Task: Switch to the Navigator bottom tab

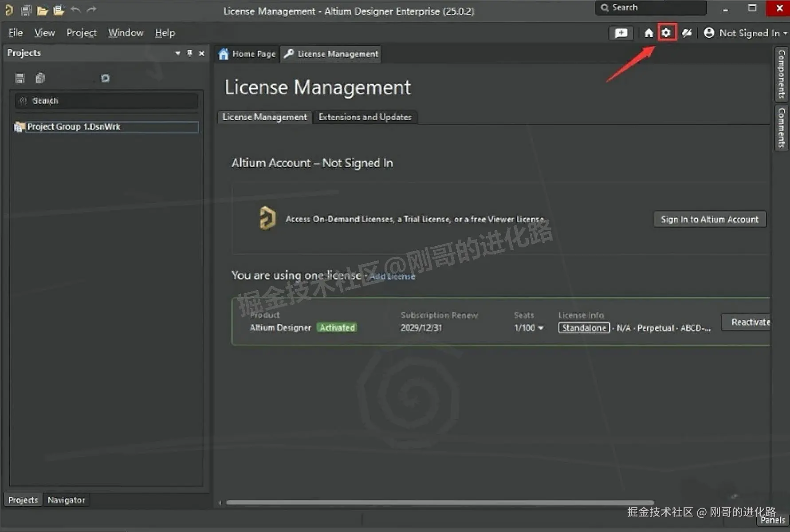Action: point(66,500)
